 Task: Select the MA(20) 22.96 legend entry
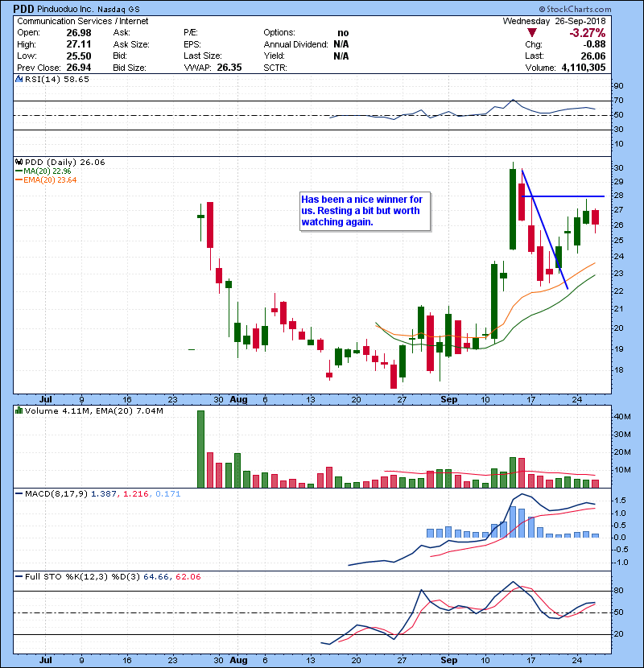point(43,171)
